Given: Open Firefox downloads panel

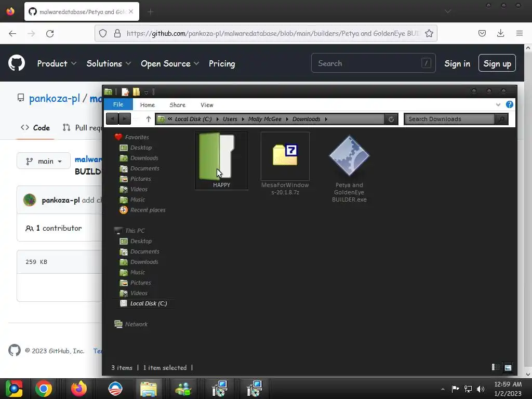Looking at the screenshot, I should (x=500, y=33).
